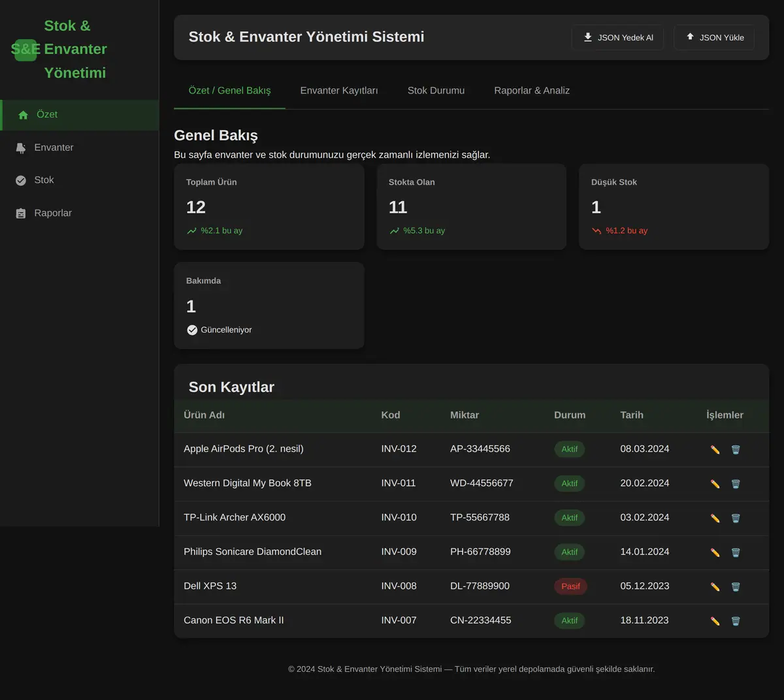Click the JSON Yükle button
The height and width of the screenshot is (700, 784).
(714, 38)
